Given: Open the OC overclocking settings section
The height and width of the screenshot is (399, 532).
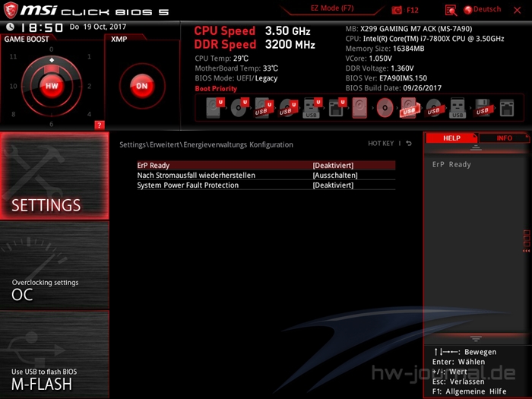Looking at the screenshot, I should (54, 265).
